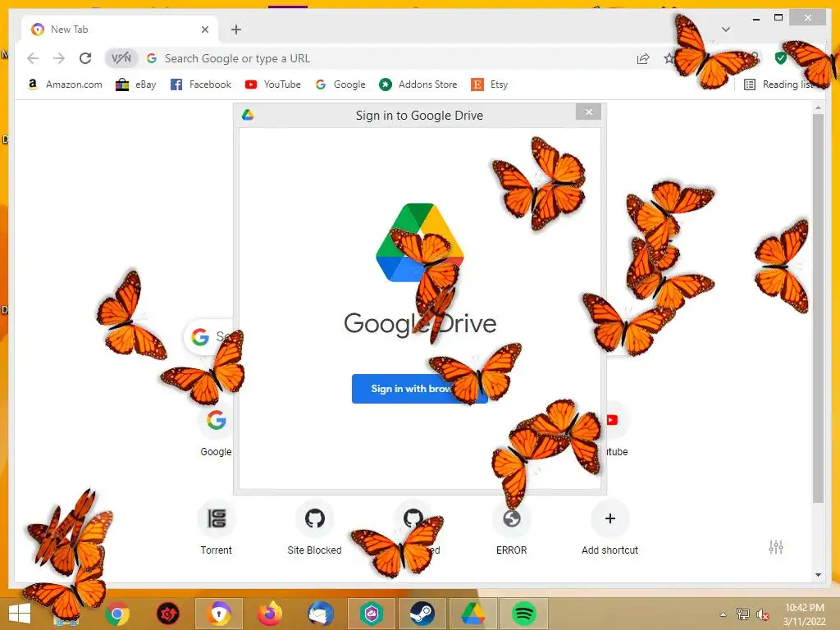Click the green security shield icon

(x=781, y=58)
